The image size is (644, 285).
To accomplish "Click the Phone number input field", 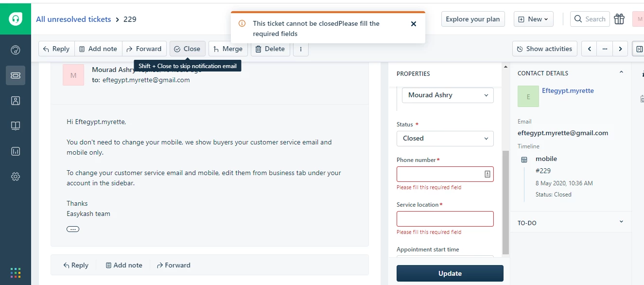I will point(445,174).
